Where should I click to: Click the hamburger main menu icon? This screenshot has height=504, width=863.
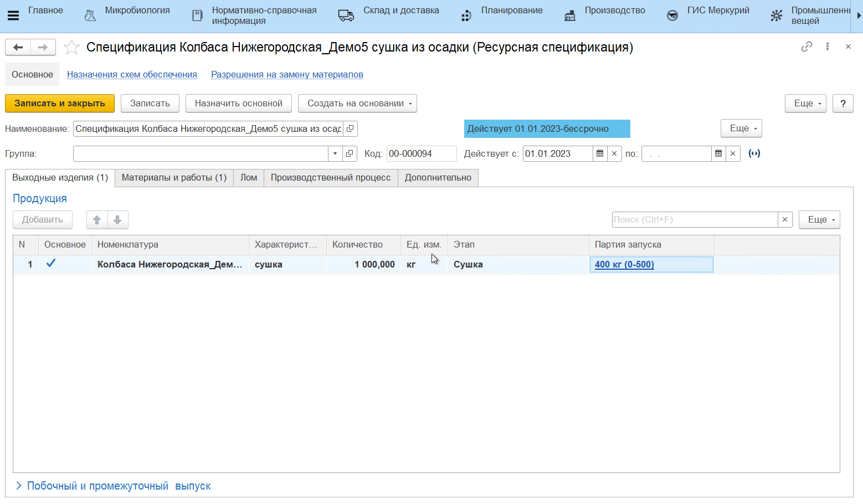pos(13,16)
